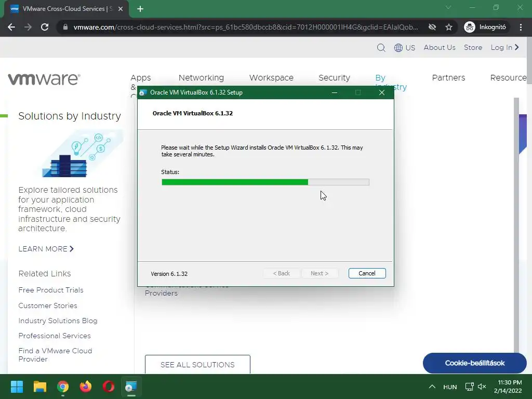Open the By Industry menu
The image size is (532, 399).
(x=380, y=78)
